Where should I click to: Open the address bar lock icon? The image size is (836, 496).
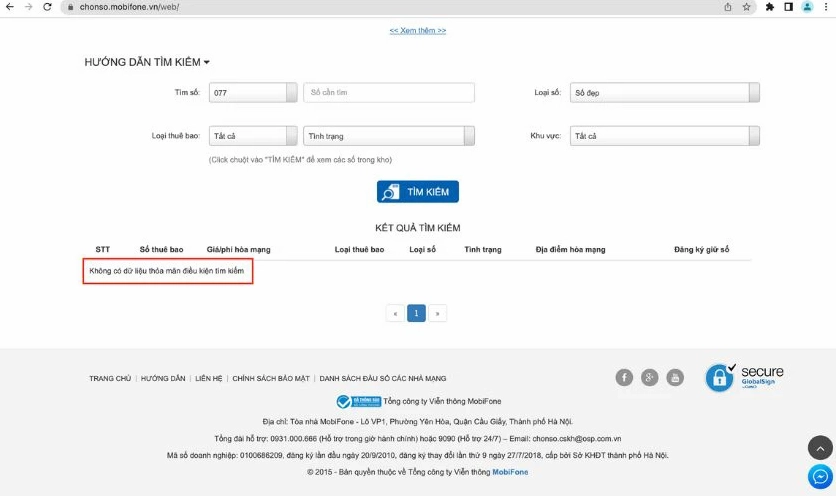(70, 7)
